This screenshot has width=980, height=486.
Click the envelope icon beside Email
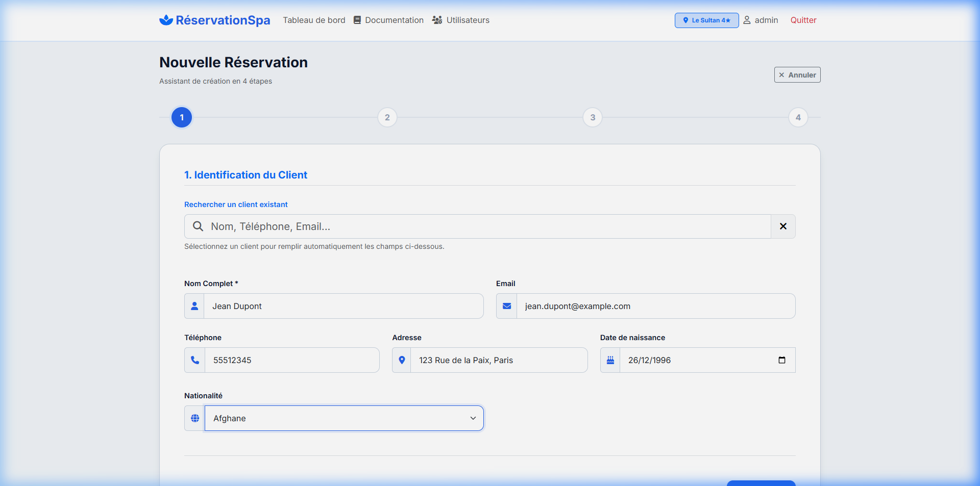(507, 306)
